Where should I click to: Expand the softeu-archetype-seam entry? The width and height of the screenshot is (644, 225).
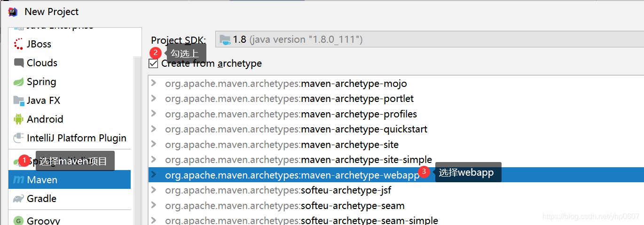(154, 206)
